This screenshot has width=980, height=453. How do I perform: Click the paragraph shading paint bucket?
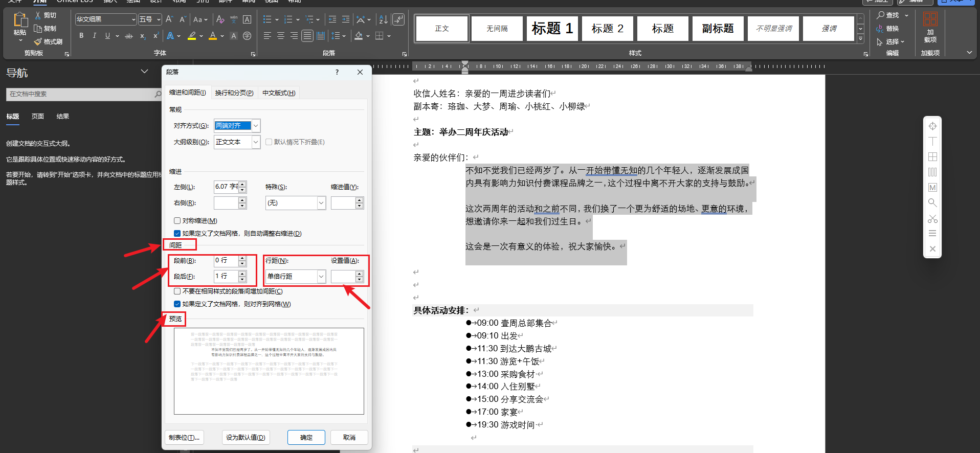coord(359,36)
